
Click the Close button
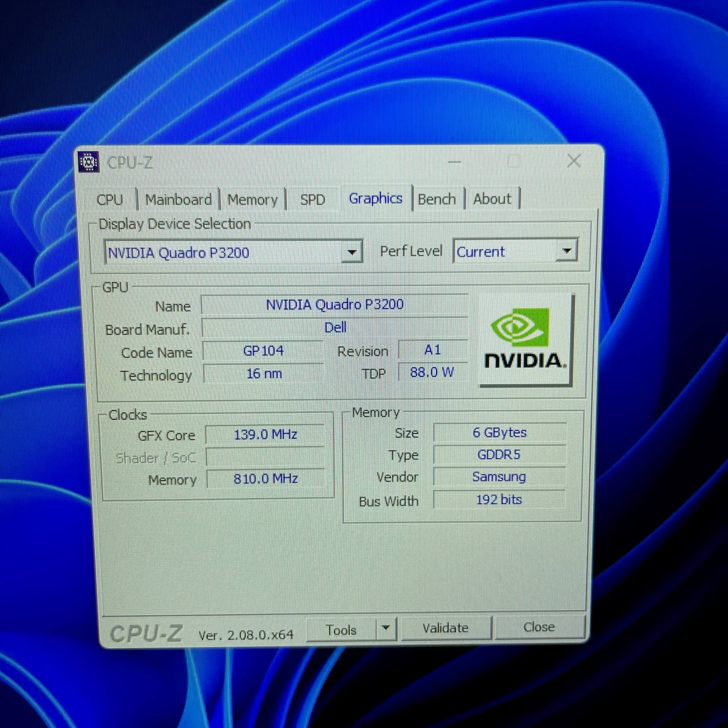[x=539, y=627]
